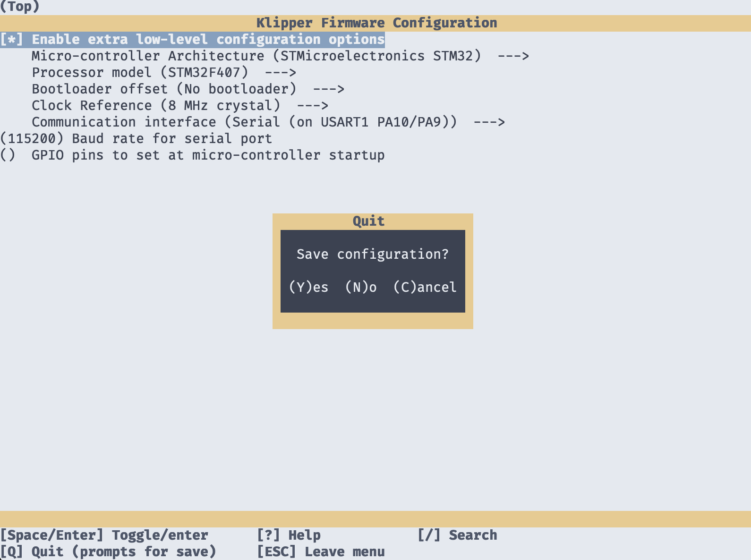Open Processor model STM32F407 submenu
This screenshot has width=751, height=560.
pyautogui.click(x=164, y=73)
